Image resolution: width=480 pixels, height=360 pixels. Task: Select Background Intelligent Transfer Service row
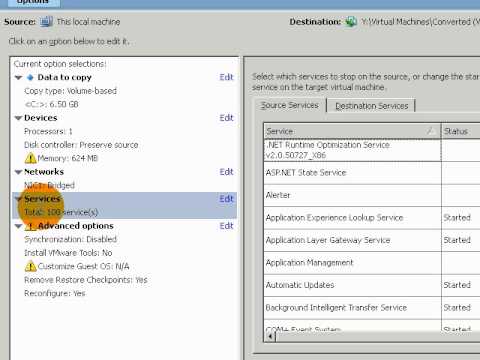click(372, 308)
